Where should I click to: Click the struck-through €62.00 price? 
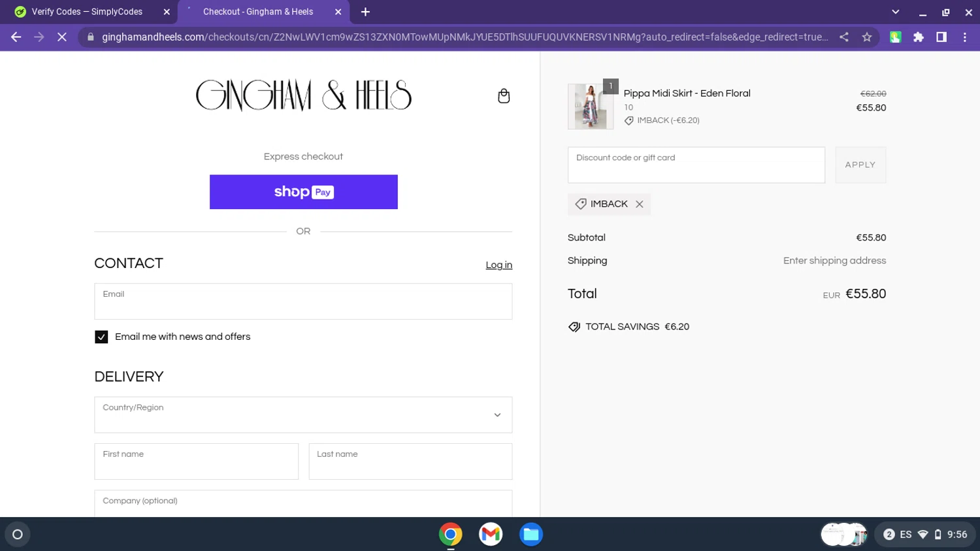point(873,94)
